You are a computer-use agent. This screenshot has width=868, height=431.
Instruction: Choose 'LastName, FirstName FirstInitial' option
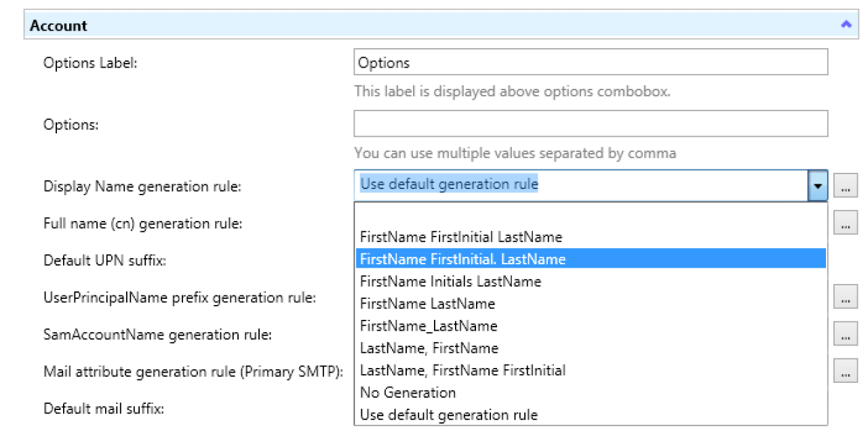tap(591, 371)
